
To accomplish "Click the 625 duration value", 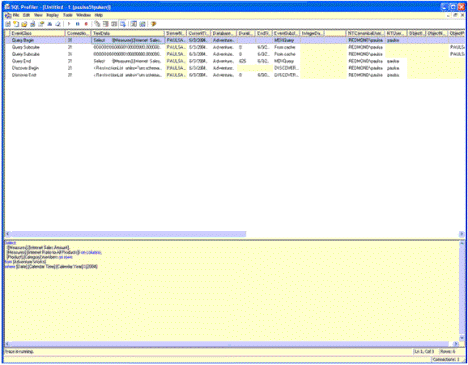I will 242,61.
